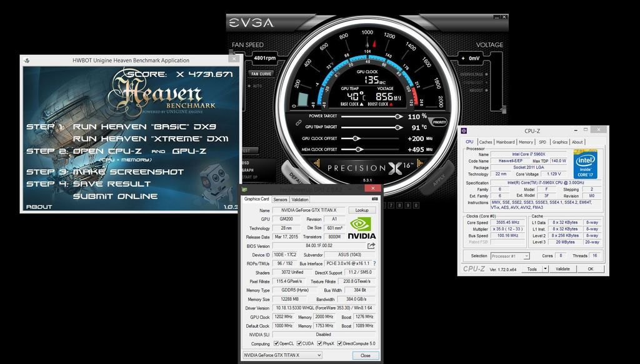640x364 pixels.
Task: Select the Graphics Card tab in GPU-Z
Action: (256, 199)
